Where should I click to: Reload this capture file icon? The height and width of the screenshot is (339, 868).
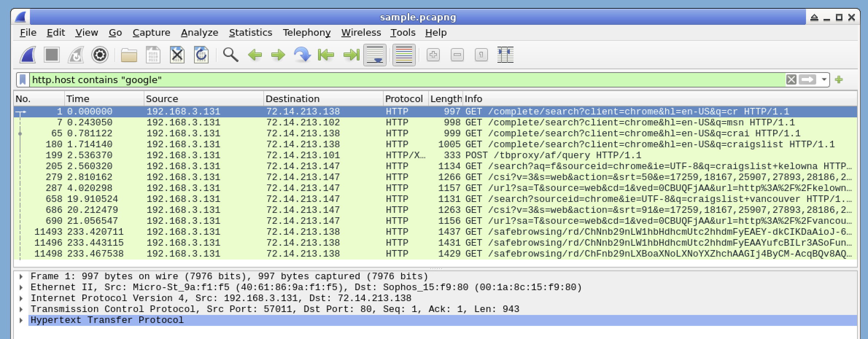tap(201, 55)
